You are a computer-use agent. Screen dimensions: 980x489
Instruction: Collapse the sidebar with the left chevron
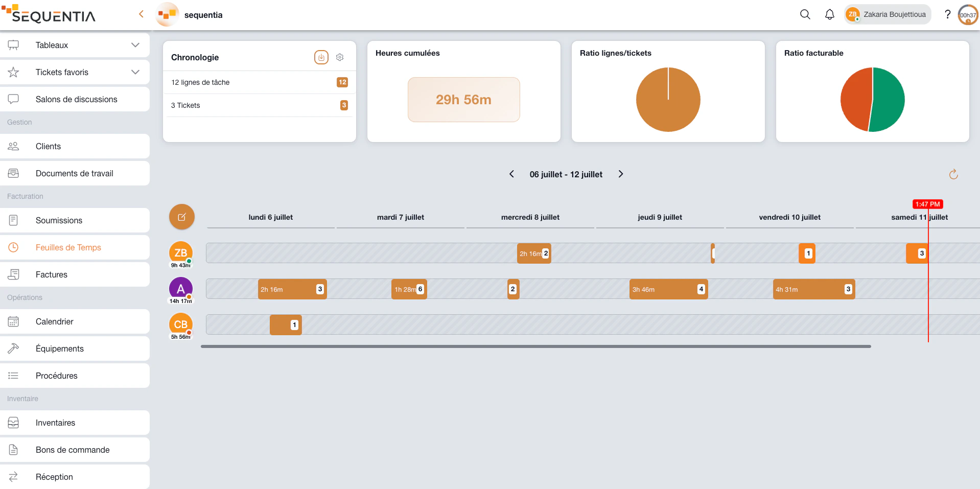point(142,14)
